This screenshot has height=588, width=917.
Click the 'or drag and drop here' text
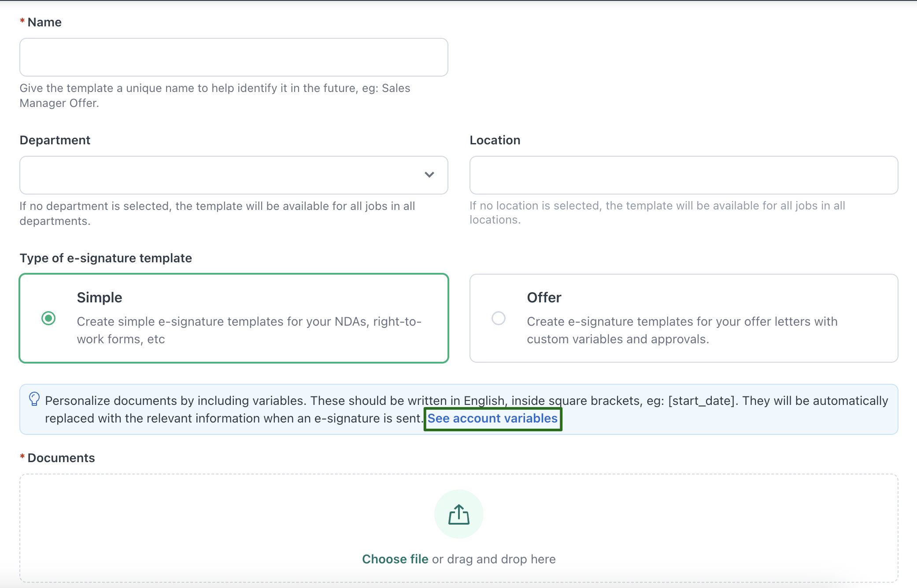click(493, 559)
